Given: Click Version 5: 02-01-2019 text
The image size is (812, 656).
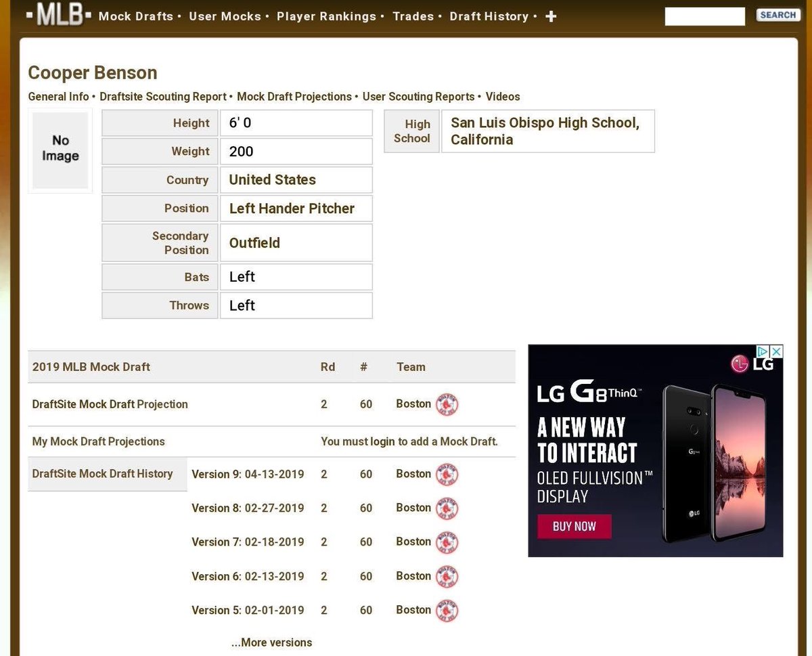Looking at the screenshot, I should click(x=248, y=611).
